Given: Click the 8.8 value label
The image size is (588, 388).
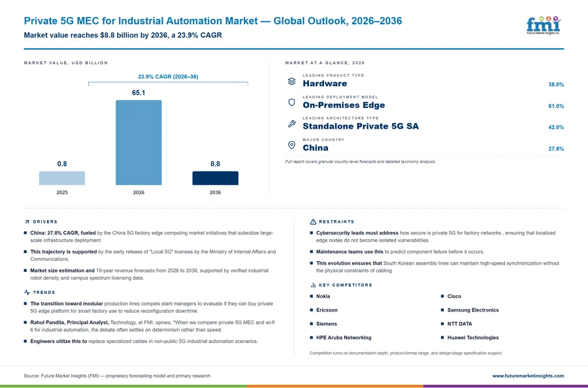Looking at the screenshot, I should [x=215, y=164].
